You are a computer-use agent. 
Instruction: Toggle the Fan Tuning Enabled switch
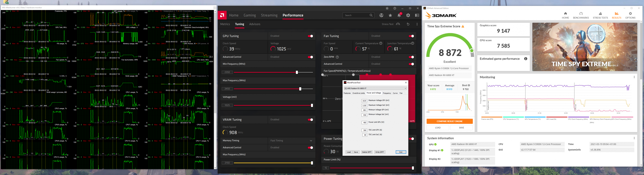pyautogui.click(x=411, y=36)
